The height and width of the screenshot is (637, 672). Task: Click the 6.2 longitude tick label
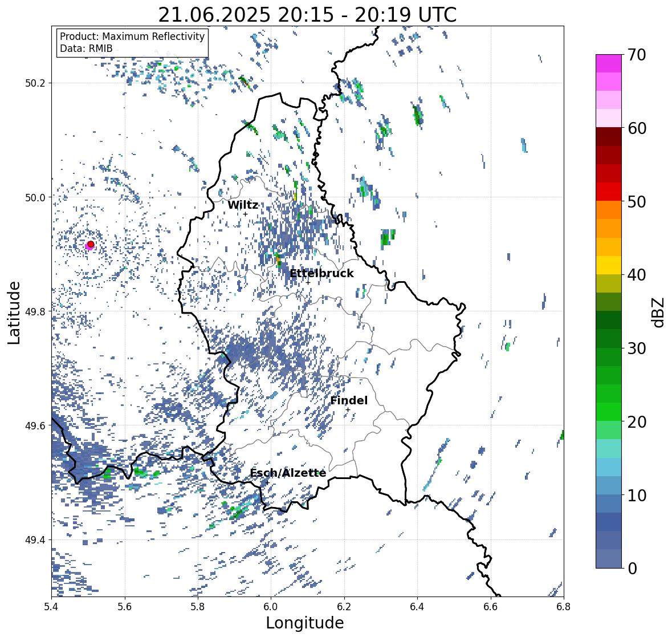click(x=344, y=606)
